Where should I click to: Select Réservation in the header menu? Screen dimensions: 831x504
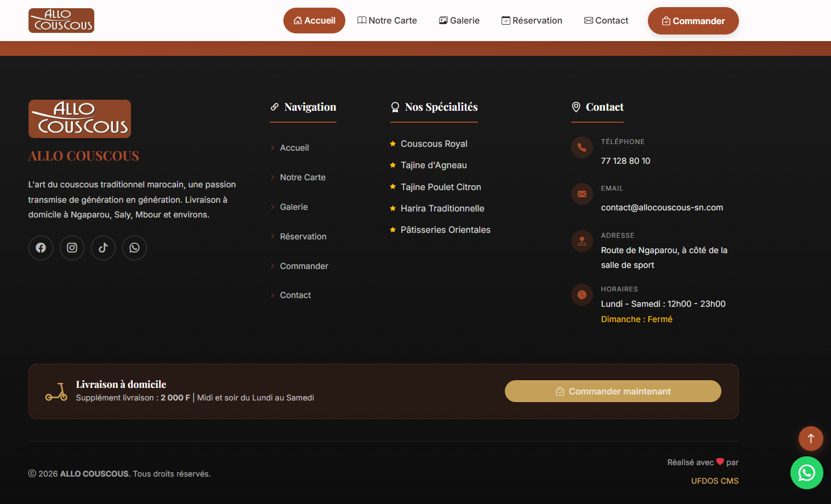[532, 21]
